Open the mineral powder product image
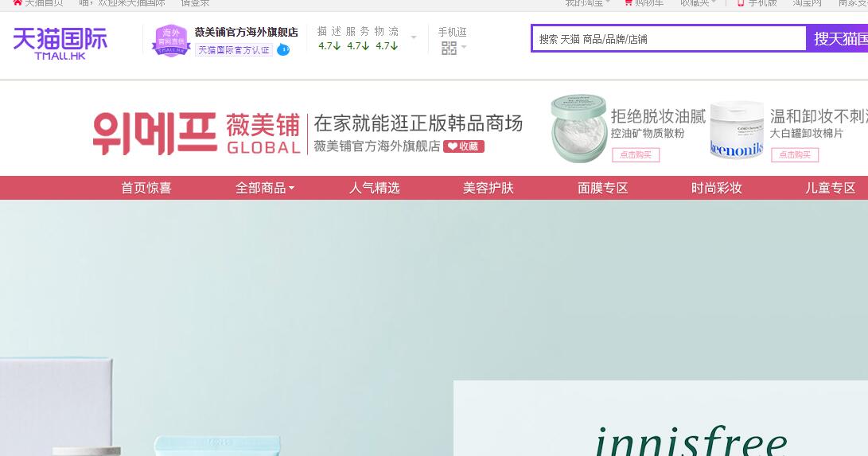This screenshot has width=868, height=456. pyautogui.click(x=579, y=128)
